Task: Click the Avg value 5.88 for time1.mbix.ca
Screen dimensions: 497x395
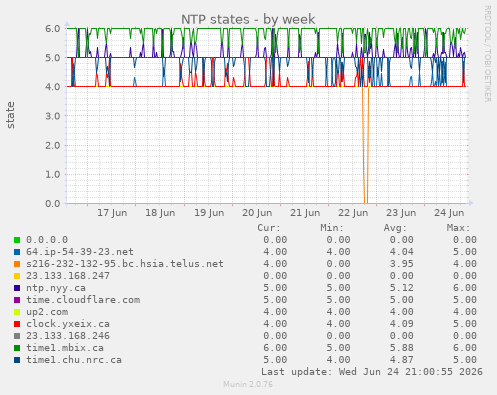Action: coord(401,348)
